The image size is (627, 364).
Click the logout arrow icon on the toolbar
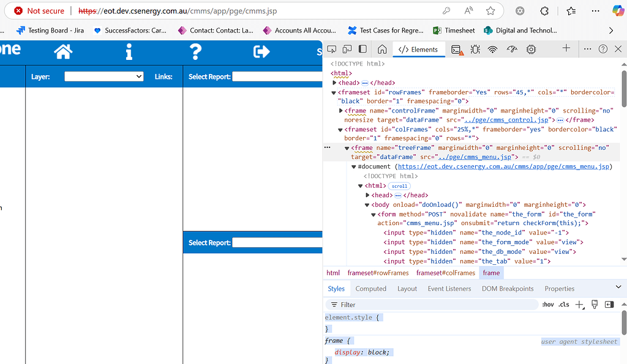(x=260, y=52)
